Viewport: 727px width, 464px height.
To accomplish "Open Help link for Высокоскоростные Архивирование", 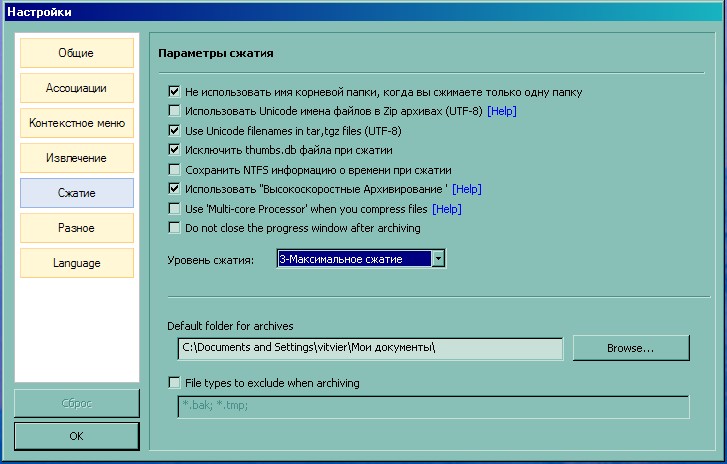I will pos(467,189).
